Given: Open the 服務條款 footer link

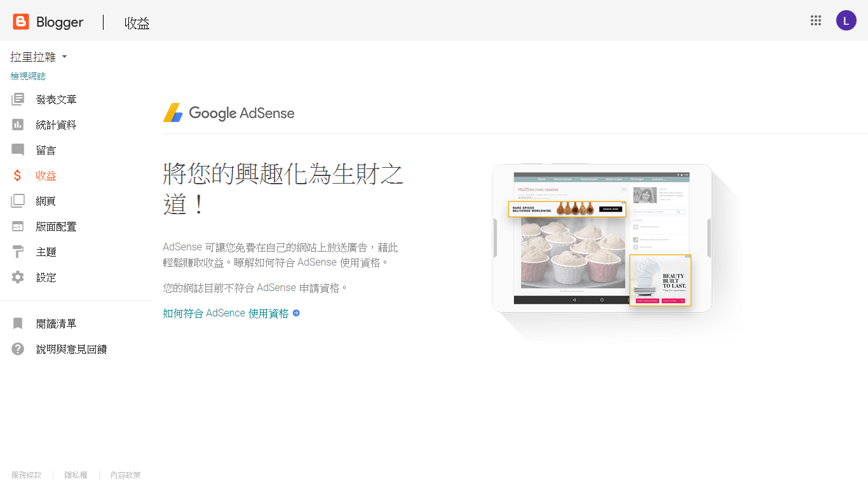Looking at the screenshot, I should [x=26, y=475].
